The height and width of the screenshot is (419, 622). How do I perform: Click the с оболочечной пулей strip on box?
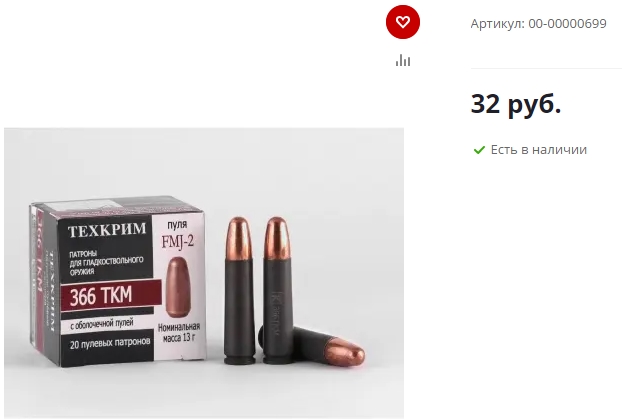(102, 324)
